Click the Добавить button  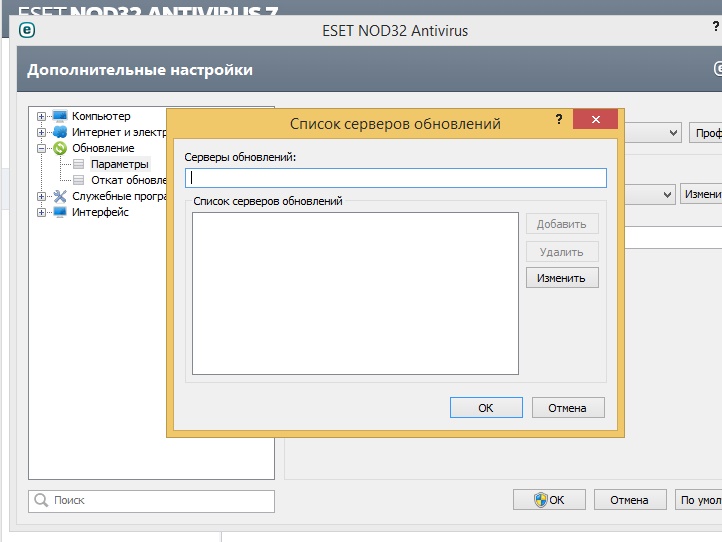click(562, 224)
